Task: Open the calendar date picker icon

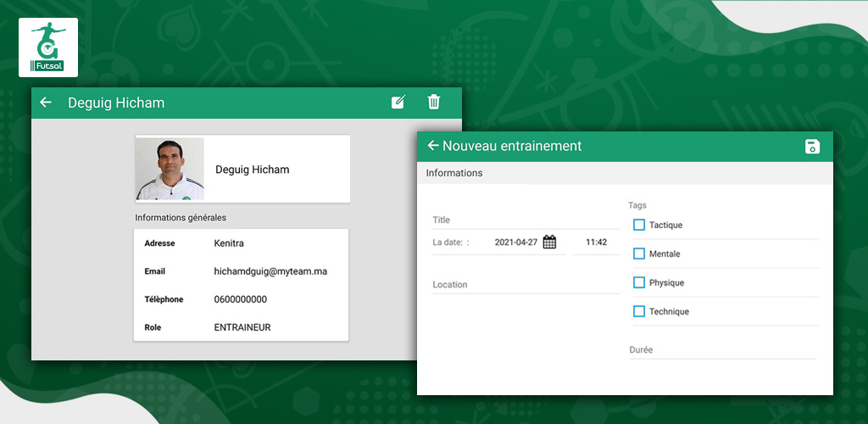Action: [549, 242]
